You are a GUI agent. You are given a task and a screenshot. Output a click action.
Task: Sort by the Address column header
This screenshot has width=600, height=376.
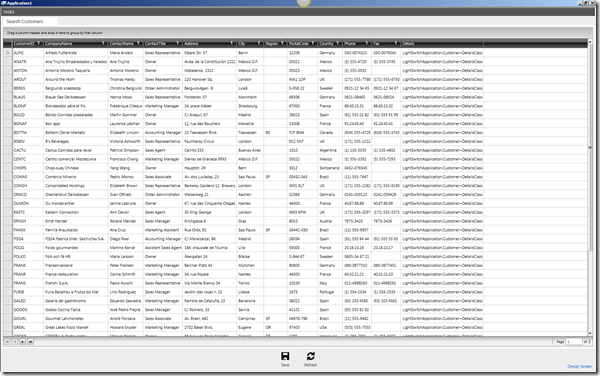[x=191, y=44]
